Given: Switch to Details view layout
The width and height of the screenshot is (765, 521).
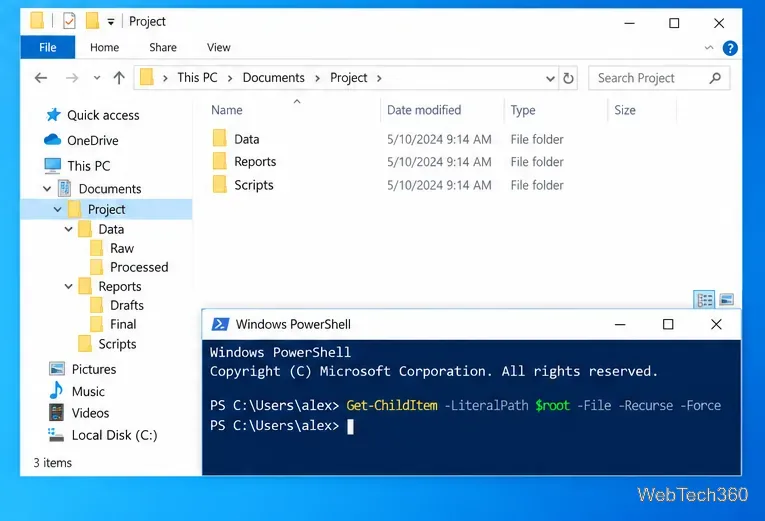Looking at the screenshot, I should (x=704, y=300).
